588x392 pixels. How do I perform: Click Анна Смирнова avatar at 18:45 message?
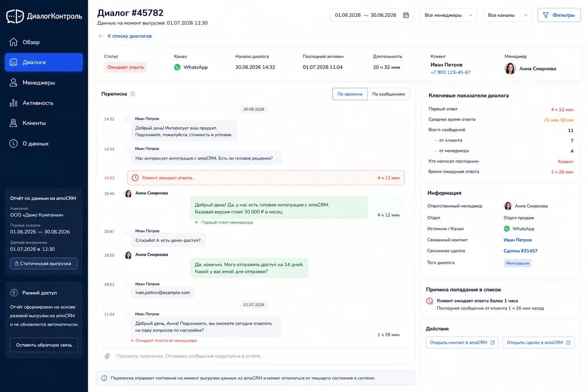click(x=129, y=194)
